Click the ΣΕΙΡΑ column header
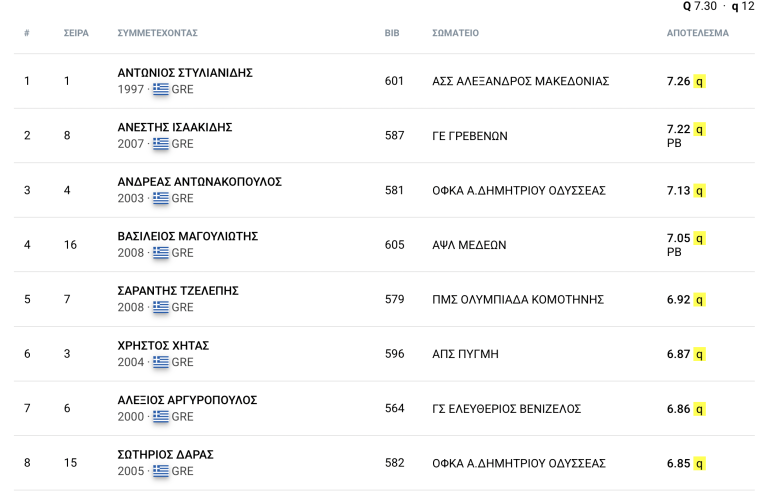The height and width of the screenshot is (493, 768). click(76, 33)
